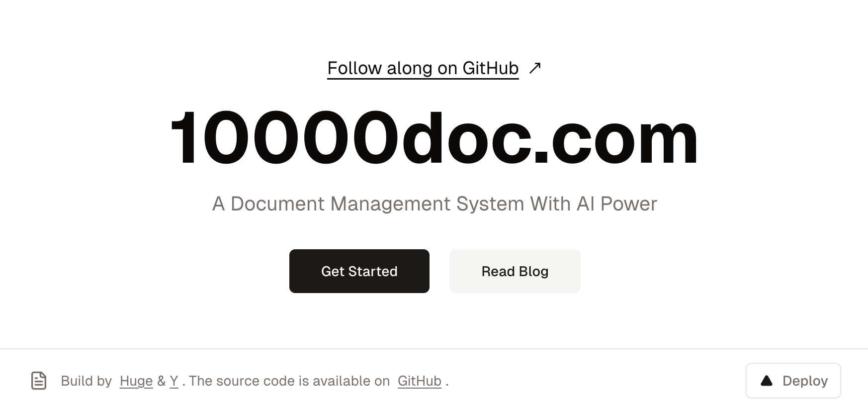This screenshot has height=406, width=868.
Task: Open the Read Blog button
Action: coord(515,271)
